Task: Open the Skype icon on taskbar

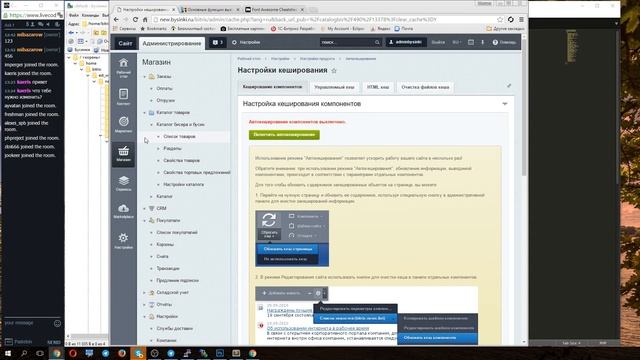Action: [x=138, y=353]
